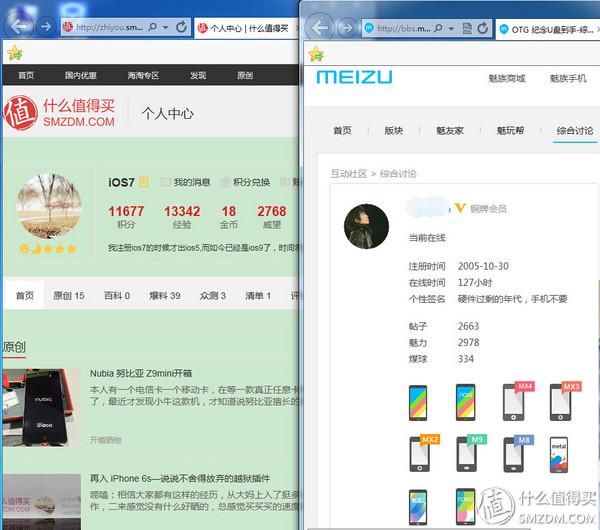The image size is (600, 530).
Task: Open 魅族商城 link
Action: [x=507, y=78]
